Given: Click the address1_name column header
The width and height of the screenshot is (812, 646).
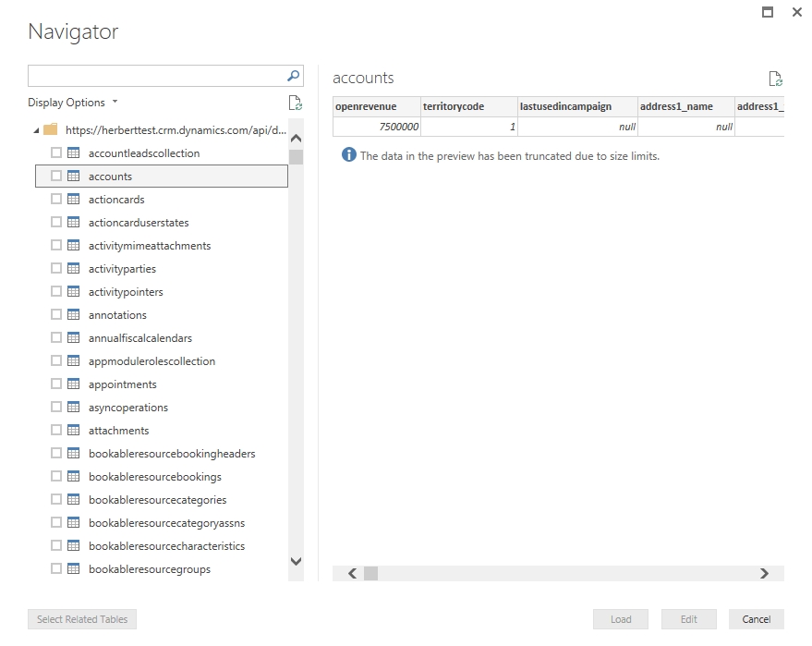Looking at the screenshot, I should pos(686,106).
